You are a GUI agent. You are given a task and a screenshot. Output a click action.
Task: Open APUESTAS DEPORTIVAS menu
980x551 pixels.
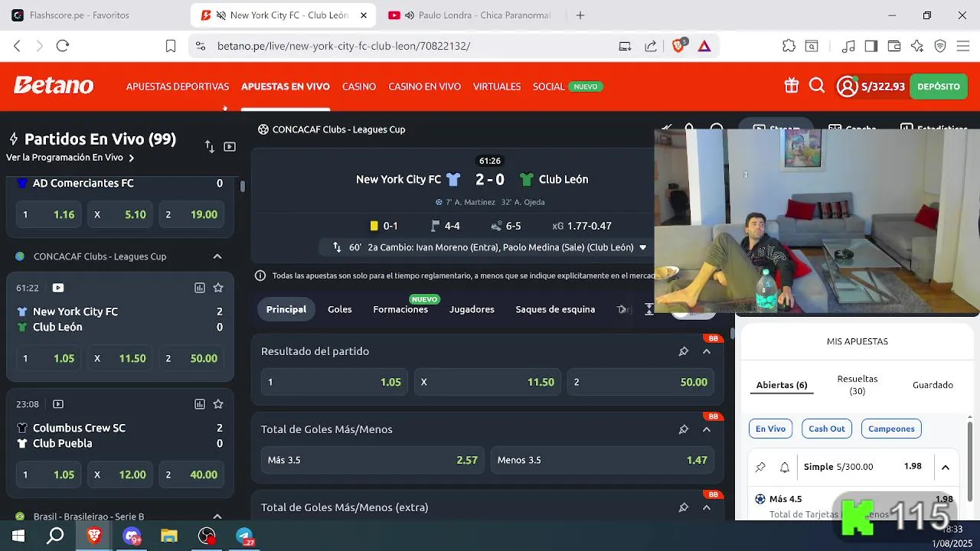(x=178, y=86)
